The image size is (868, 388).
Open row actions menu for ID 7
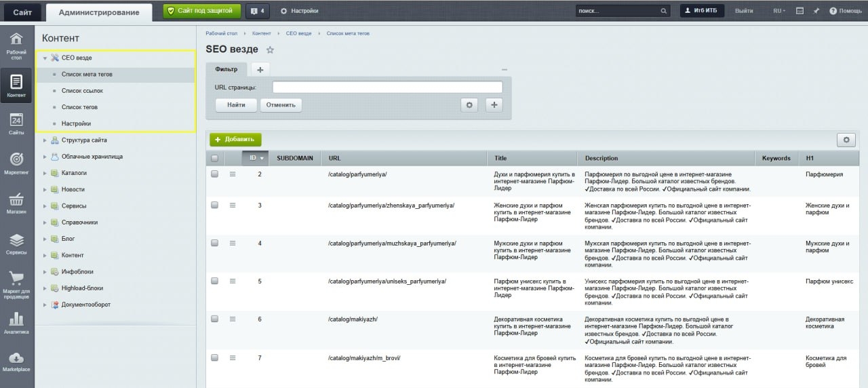233,357
